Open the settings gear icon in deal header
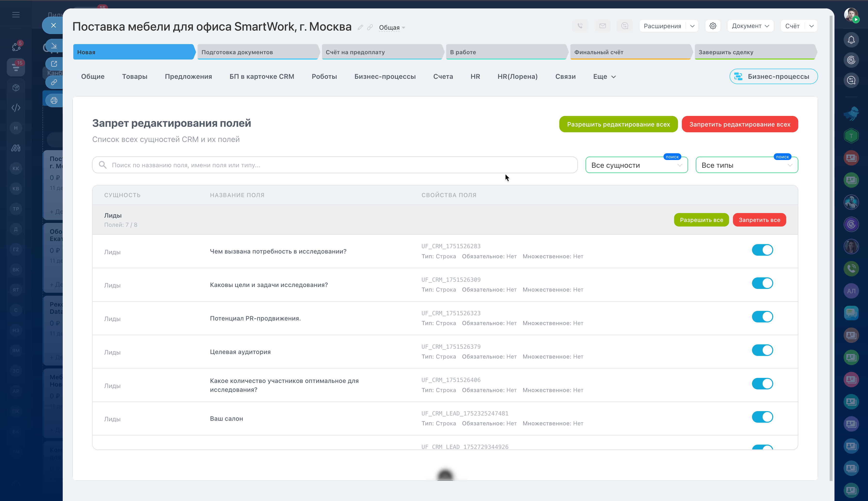 713,26
